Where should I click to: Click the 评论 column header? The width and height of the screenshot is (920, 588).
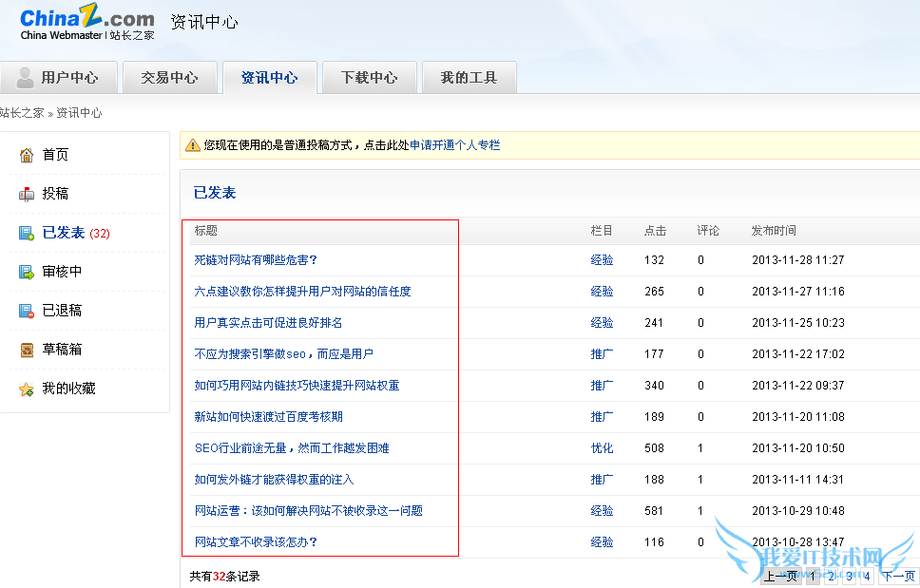click(708, 231)
